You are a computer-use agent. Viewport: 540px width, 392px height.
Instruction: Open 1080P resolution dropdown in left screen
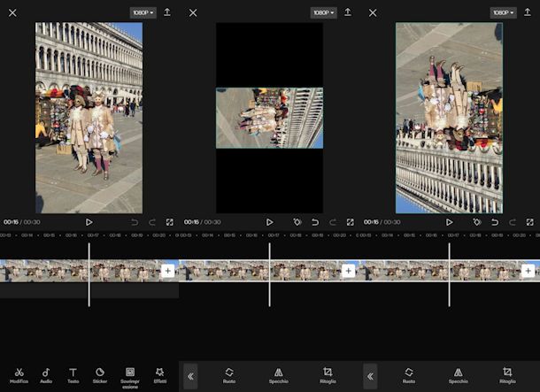coord(143,12)
